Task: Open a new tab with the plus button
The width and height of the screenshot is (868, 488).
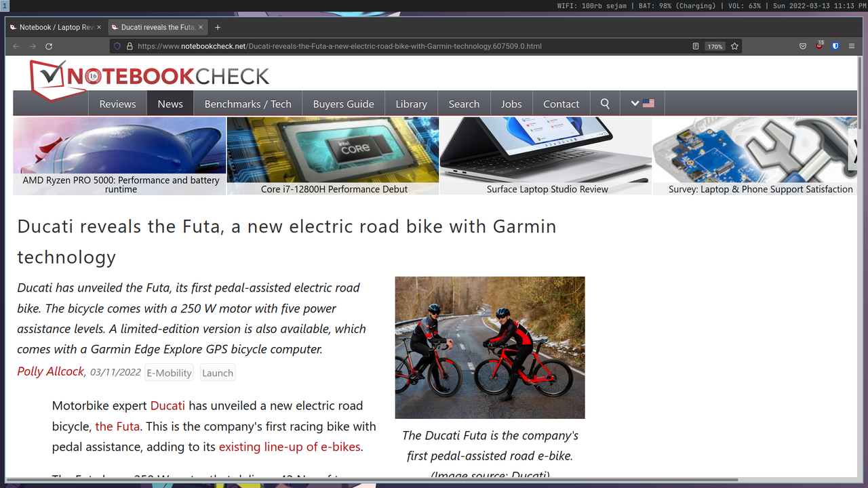Action: coord(218,27)
